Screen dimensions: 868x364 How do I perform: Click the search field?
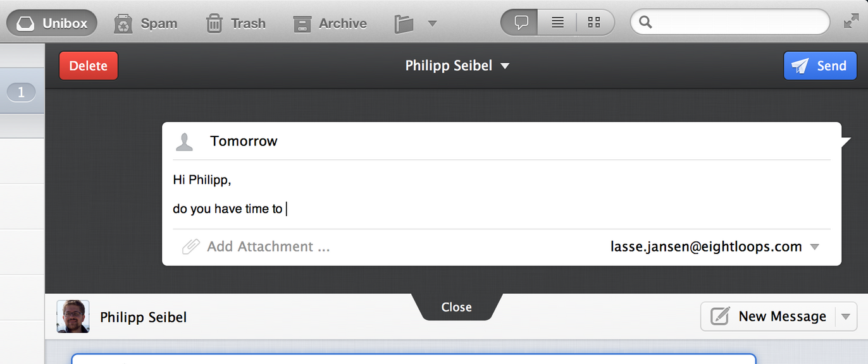(x=730, y=22)
